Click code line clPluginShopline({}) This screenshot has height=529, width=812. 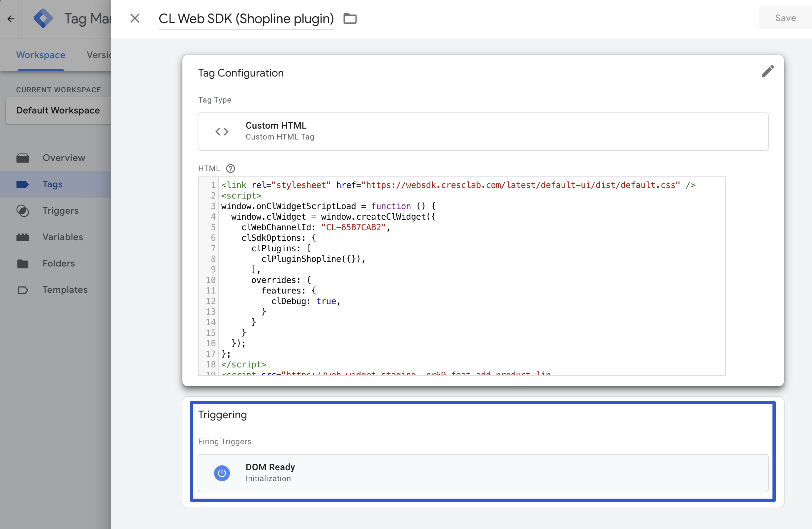coord(313,259)
